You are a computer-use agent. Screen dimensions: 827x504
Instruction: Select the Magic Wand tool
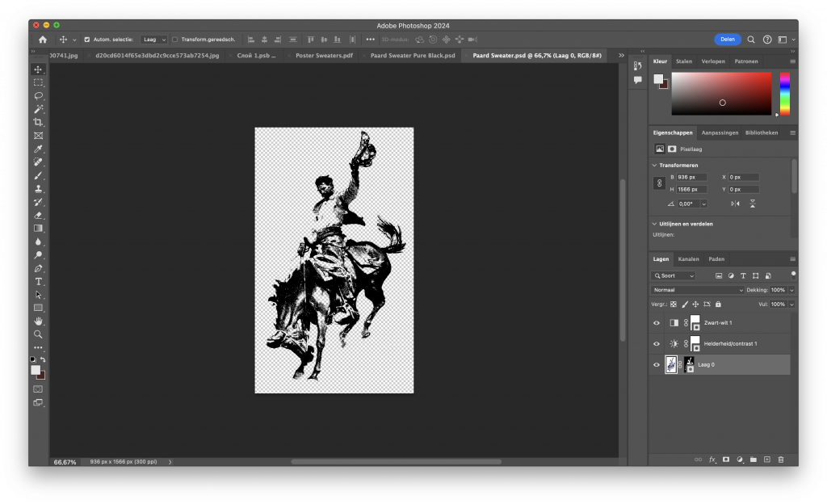pos(39,108)
